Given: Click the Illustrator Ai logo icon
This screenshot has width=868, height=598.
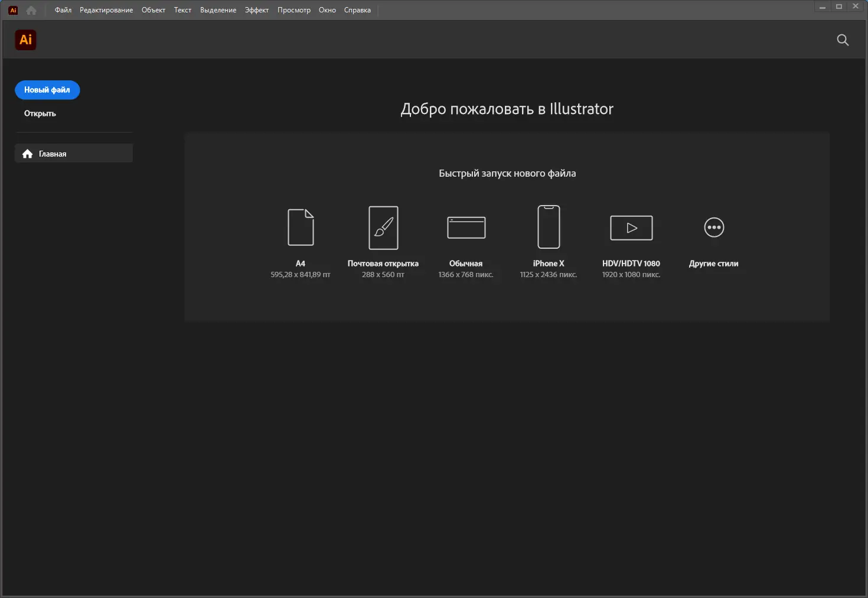Looking at the screenshot, I should (25, 40).
